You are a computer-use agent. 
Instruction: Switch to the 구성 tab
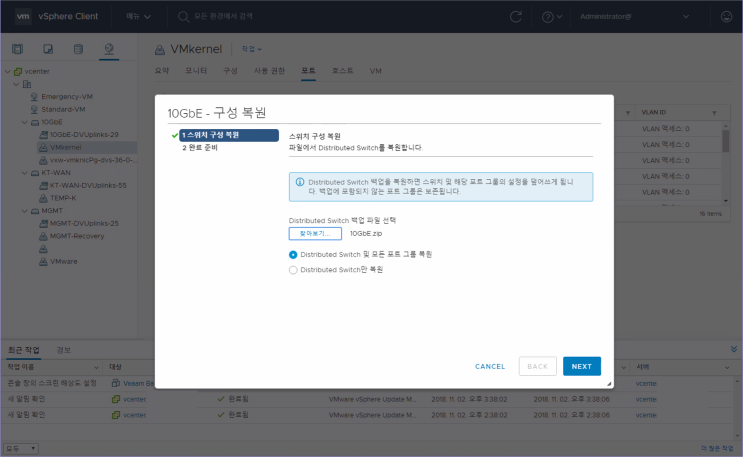click(230, 71)
